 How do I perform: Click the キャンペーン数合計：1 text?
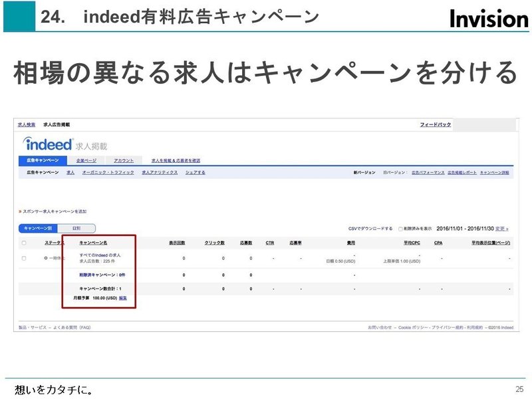(100, 289)
